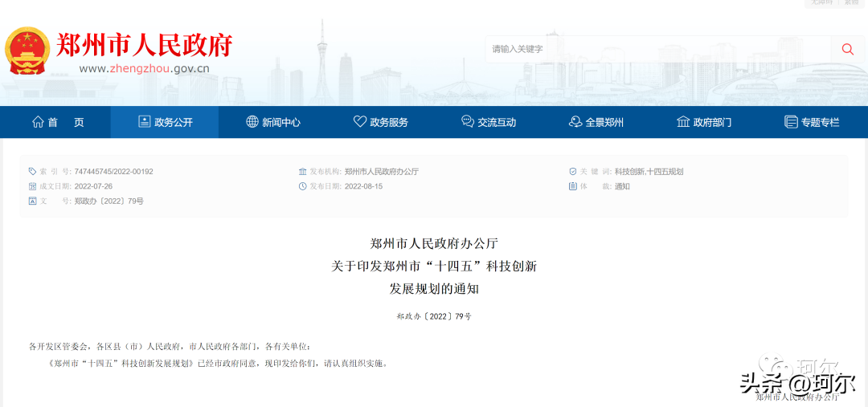
Task: Click publisher 郑州市人民政府办公厅 in info panel
Action: pyautogui.click(x=382, y=172)
